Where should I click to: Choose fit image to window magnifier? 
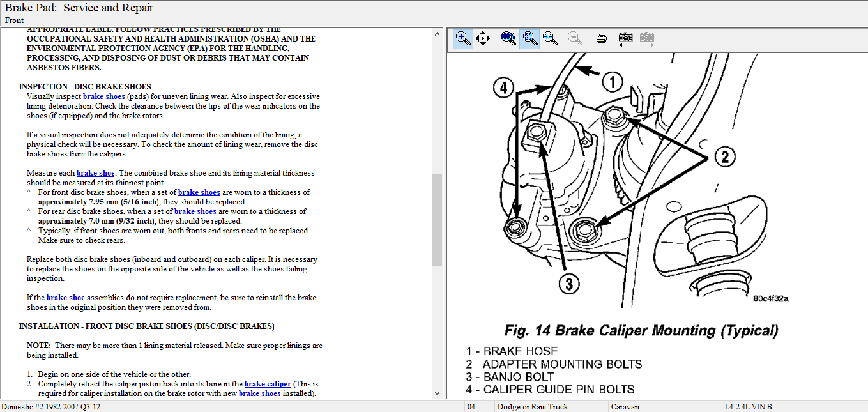pos(529,39)
